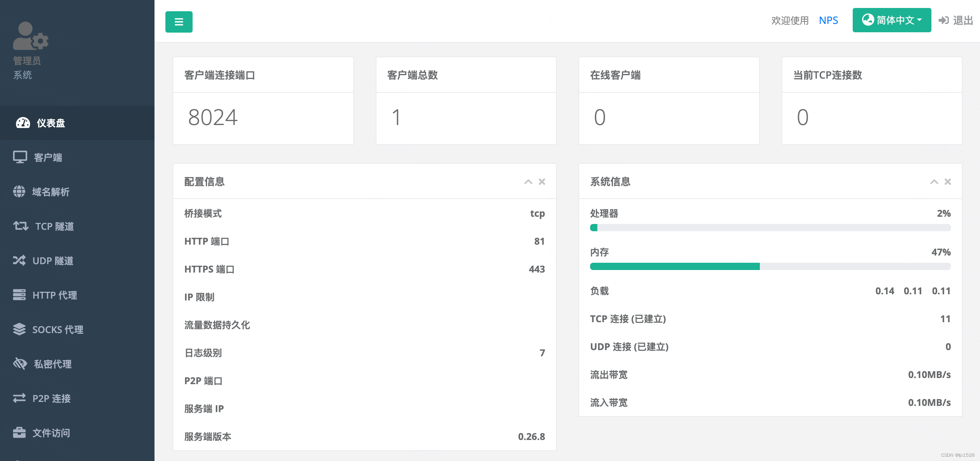This screenshot has height=461, width=980.
Task: Close the 配置信息 panel
Action: pos(542,182)
